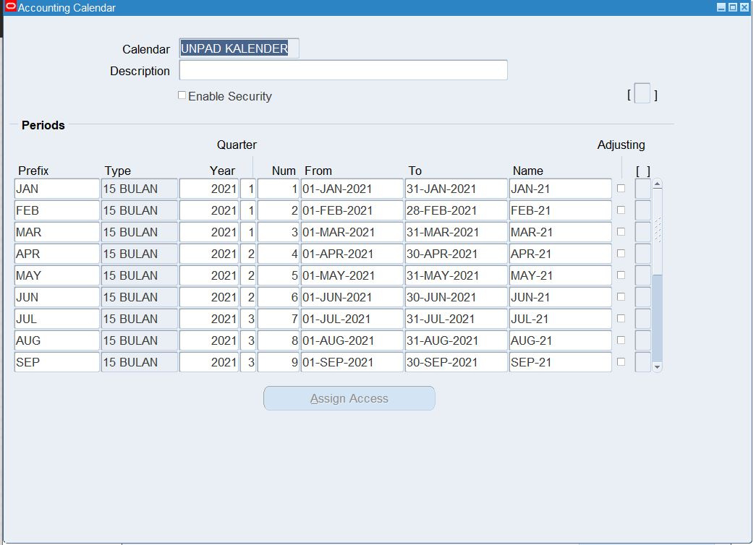Image resolution: width=756 pixels, height=545 pixels.
Task: Click the Name field MAY-21
Action: point(560,275)
